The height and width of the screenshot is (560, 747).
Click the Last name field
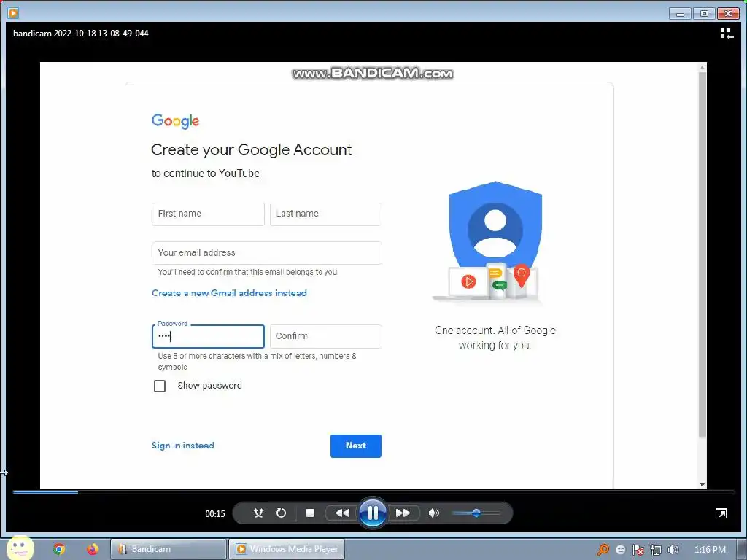[326, 214]
